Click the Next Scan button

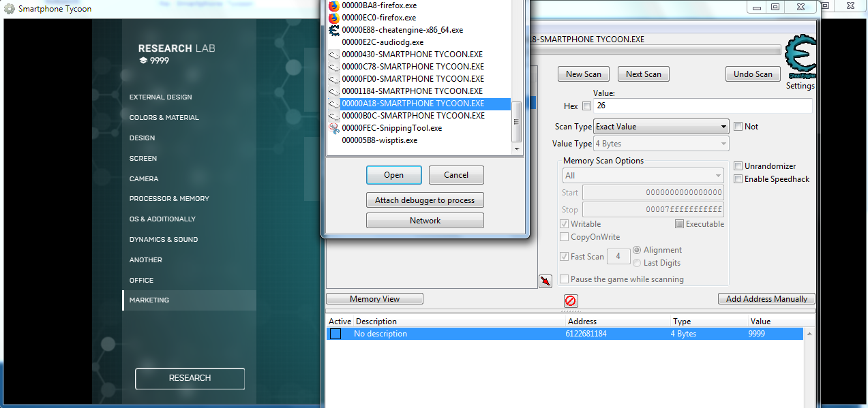click(644, 74)
